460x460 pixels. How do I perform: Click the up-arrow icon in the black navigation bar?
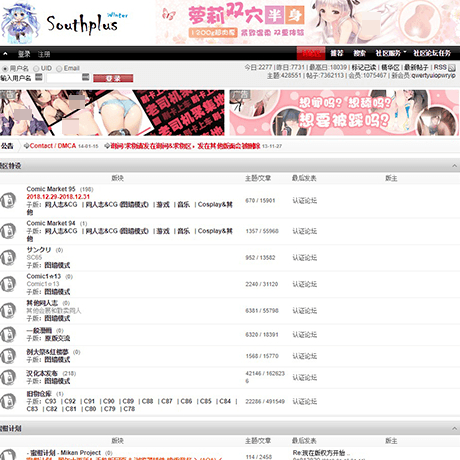tap(5, 53)
